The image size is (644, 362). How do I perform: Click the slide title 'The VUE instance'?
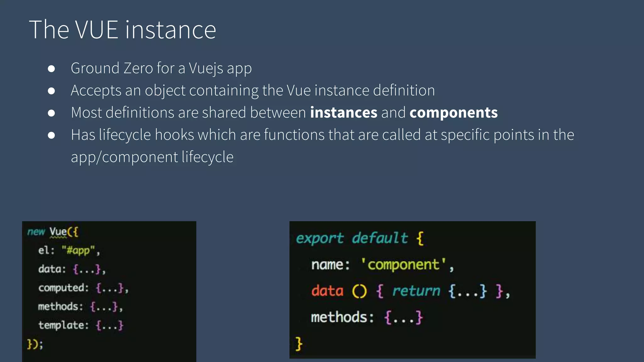coord(123,30)
